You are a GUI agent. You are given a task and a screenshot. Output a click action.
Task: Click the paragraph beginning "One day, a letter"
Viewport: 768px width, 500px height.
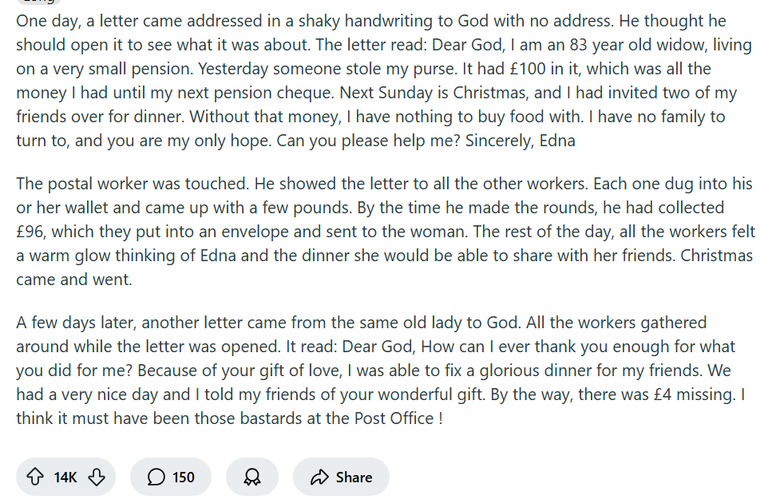click(x=384, y=81)
